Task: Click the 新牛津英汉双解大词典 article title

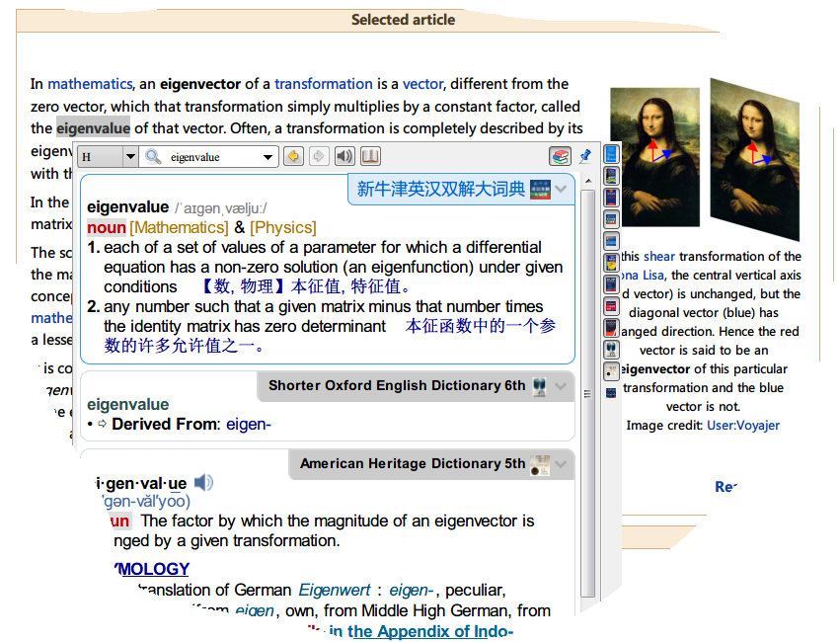Action: (x=440, y=189)
